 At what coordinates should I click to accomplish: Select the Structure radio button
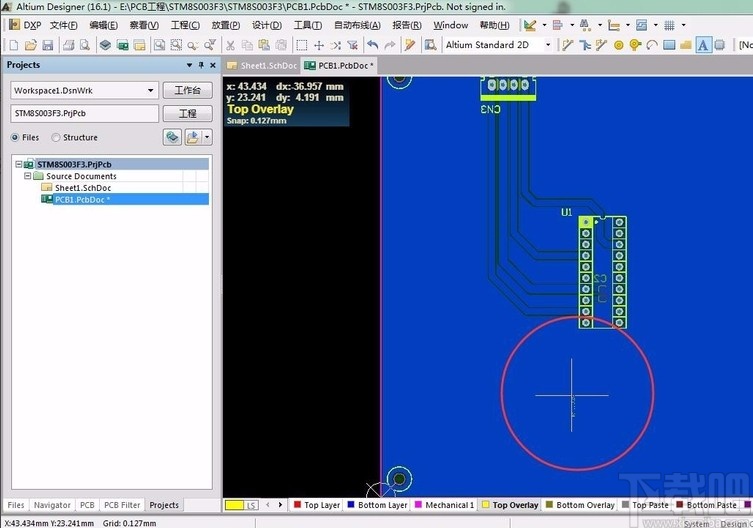pyautogui.click(x=56, y=138)
